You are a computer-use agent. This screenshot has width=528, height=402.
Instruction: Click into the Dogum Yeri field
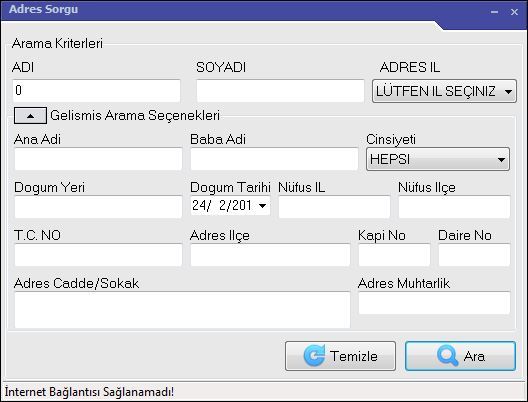pos(98,207)
